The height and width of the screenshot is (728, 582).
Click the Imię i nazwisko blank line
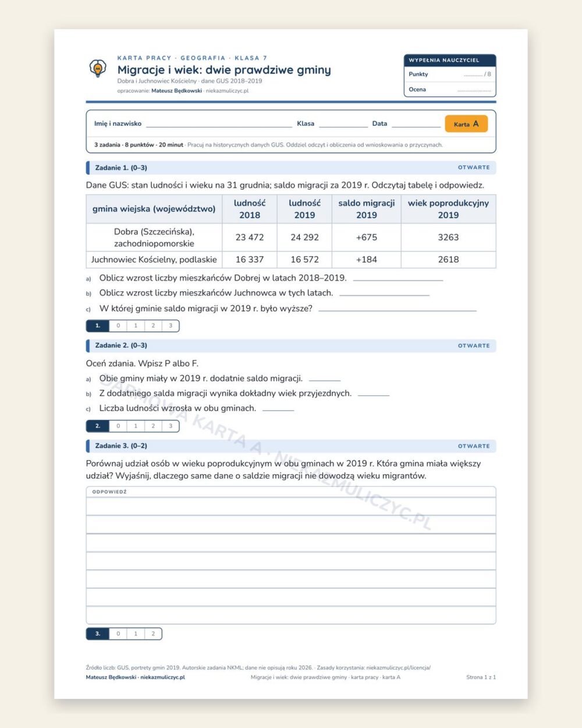(219, 124)
